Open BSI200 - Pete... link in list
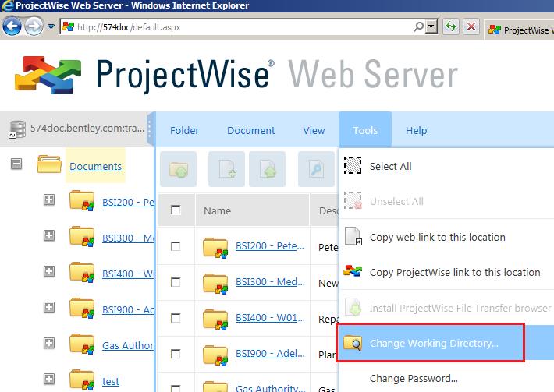 coord(270,246)
